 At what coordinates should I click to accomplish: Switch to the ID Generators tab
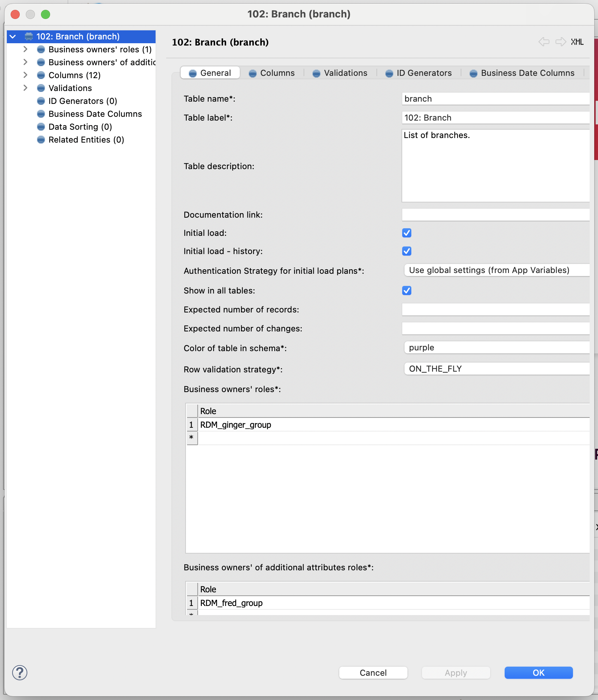tap(419, 73)
